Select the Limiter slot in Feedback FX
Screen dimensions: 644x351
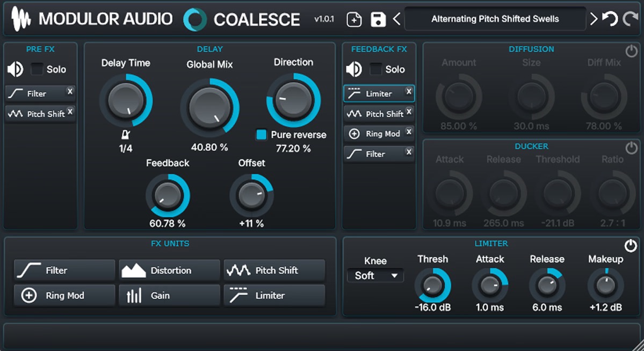point(379,94)
